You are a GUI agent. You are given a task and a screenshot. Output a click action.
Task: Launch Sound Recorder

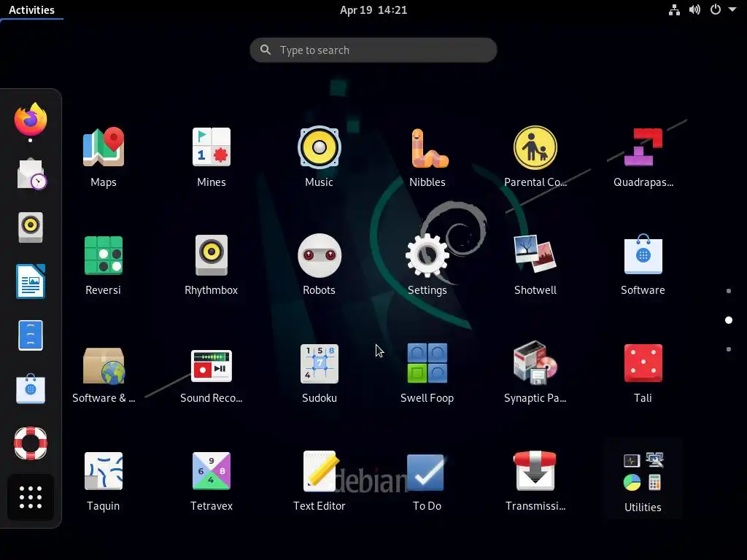tap(211, 373)
